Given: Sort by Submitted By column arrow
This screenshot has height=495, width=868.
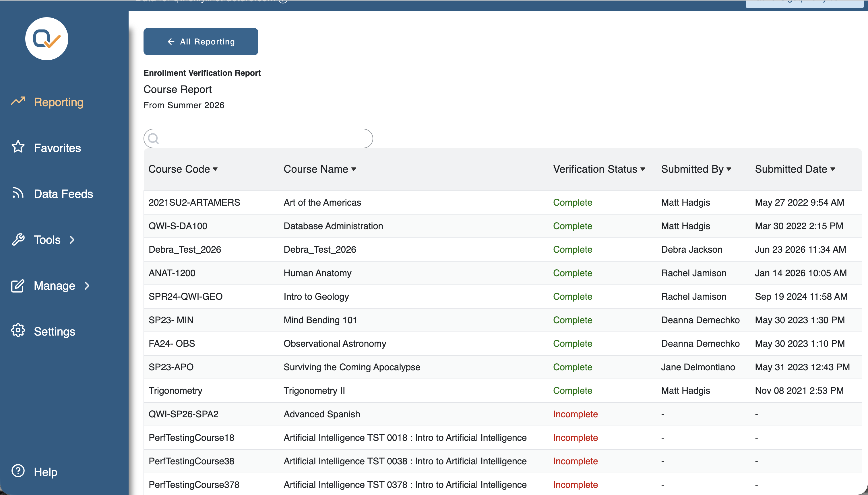Looking at the screenshot, I should click(x=728, y=169).
